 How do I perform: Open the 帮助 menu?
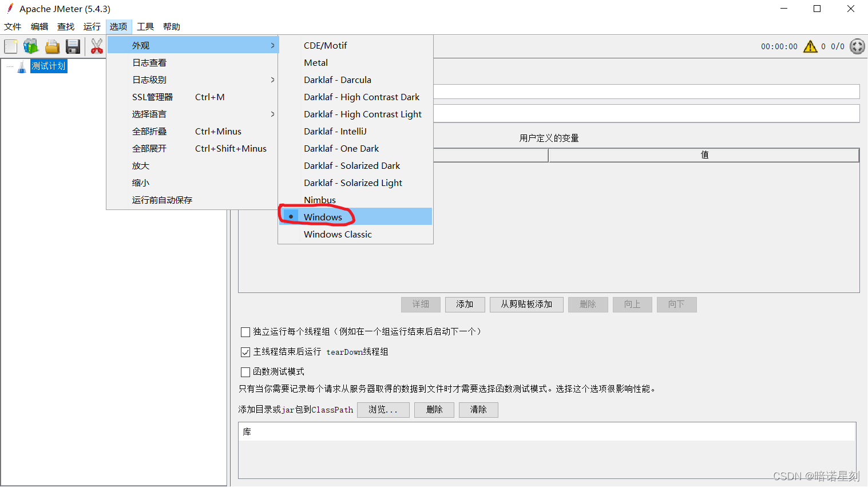pyautogui.click(x=172, y=27)
